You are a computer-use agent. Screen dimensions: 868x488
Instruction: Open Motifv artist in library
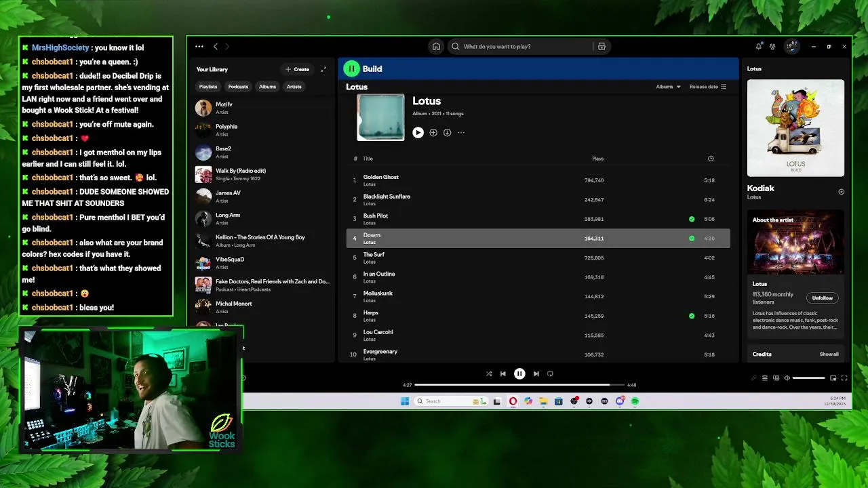(262, 108)
